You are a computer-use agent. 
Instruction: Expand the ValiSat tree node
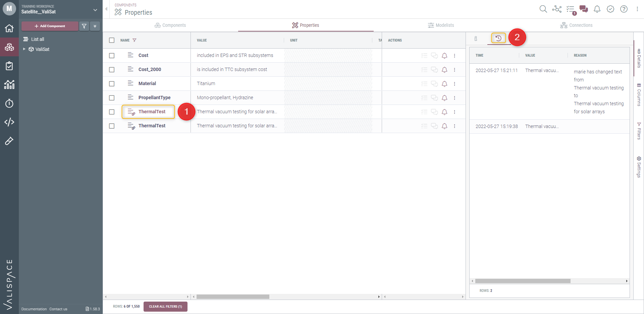[24, 49]
